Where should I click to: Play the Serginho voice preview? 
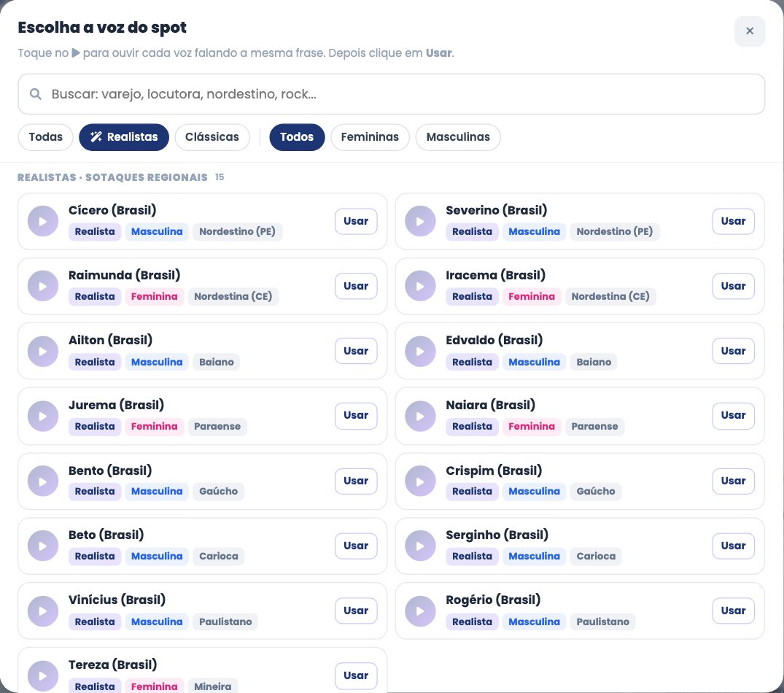[420, 546]
